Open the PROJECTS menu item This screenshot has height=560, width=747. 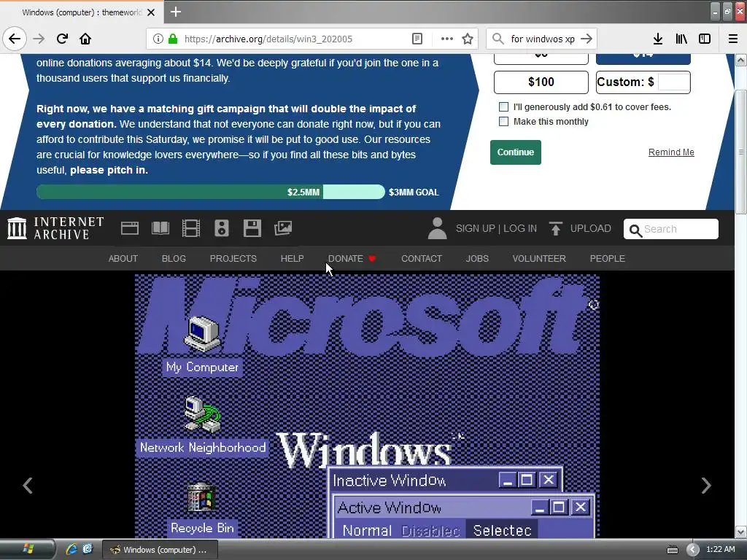tap(233, 259)
